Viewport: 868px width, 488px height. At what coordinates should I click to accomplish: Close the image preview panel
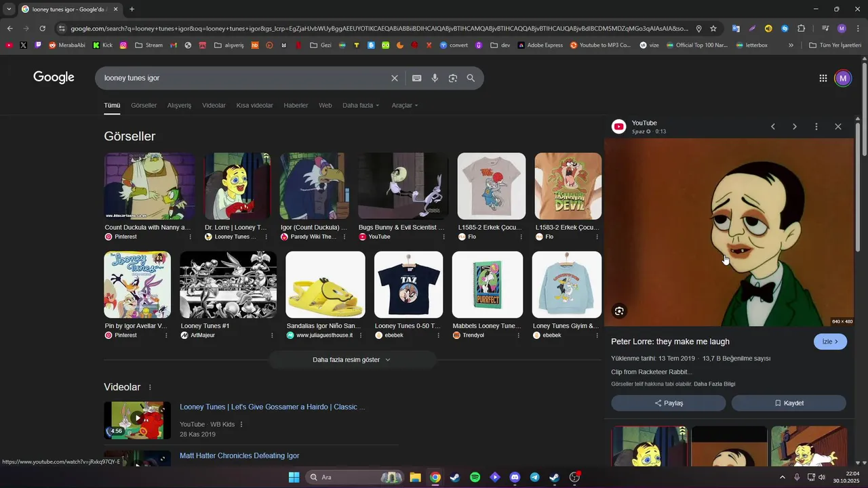(838, 127)
